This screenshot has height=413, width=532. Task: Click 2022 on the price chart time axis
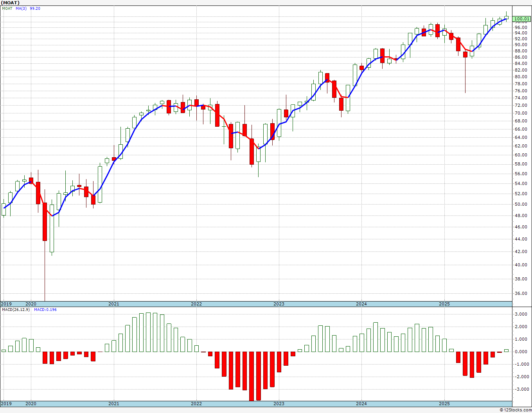click(196, 304)
